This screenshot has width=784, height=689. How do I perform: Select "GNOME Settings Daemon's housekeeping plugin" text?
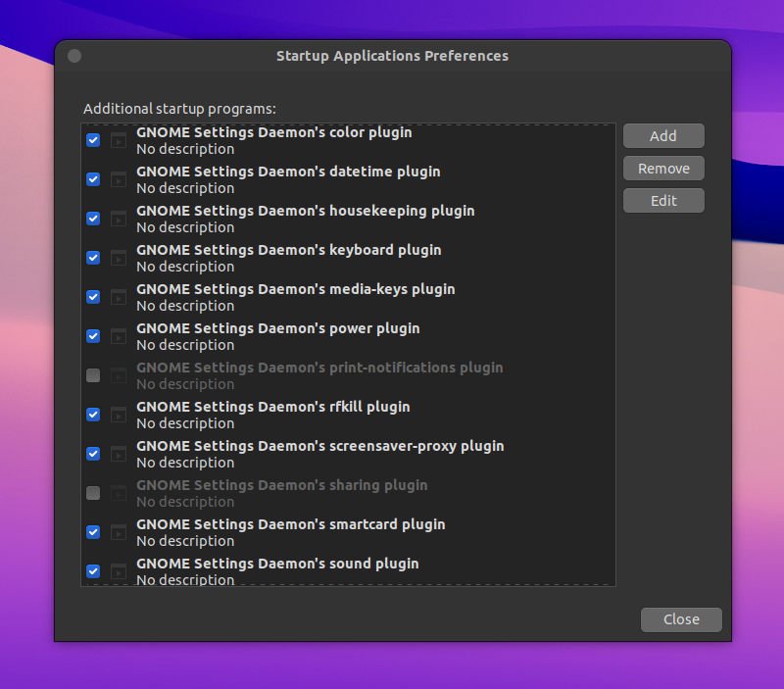coord(306,211)
